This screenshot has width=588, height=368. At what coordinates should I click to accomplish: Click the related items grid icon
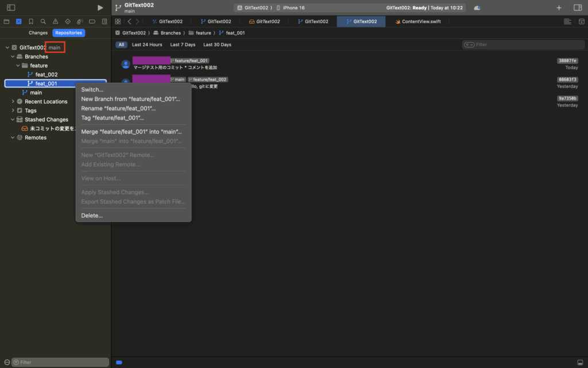[118, 21]
